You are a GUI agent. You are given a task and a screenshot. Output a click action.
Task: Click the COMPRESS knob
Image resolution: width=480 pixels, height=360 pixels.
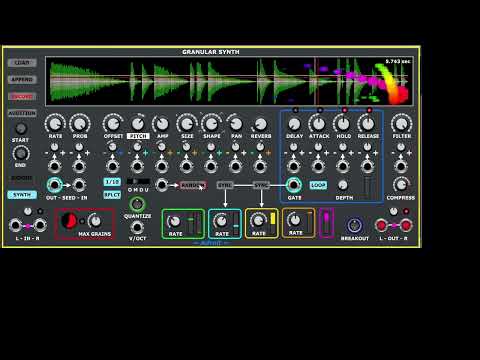coord(401,185)
